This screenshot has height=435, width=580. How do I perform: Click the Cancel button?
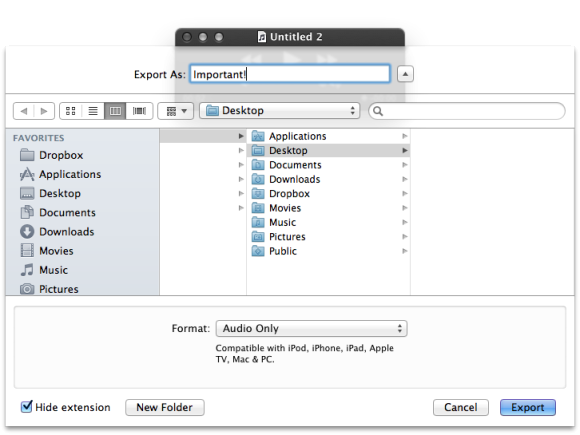pyautogui.click(x=461, y=407)
